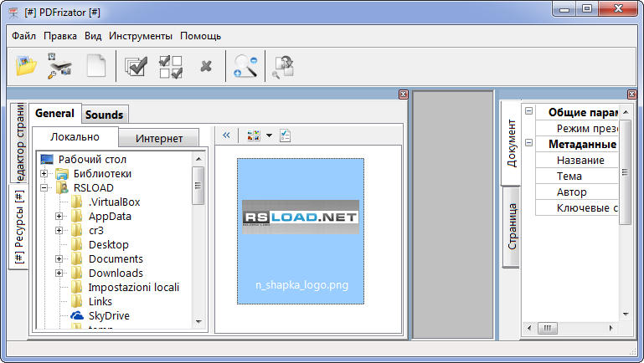
Task: Click the PDFrizator title bar app icon
Action: 13,13
